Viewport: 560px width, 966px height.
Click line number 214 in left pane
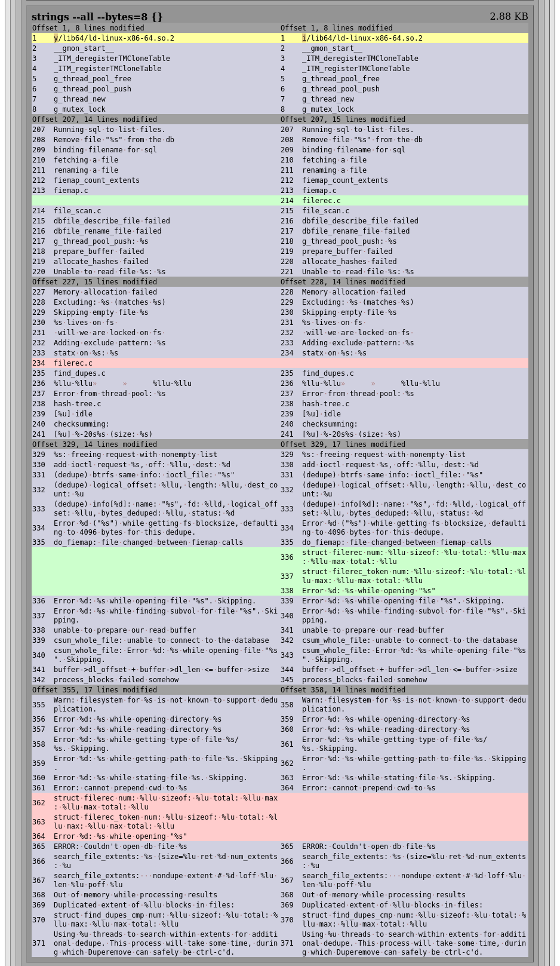coord(39,211)
